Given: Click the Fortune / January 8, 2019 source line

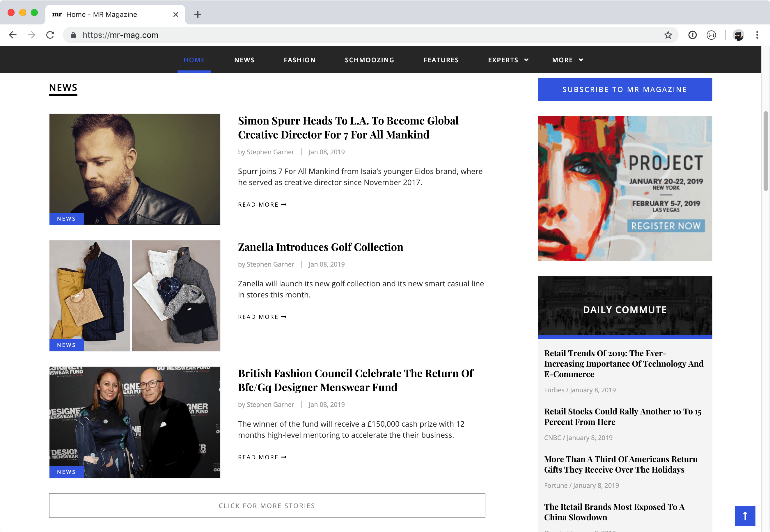Looking at the screenshot, I should coord(581,485).
